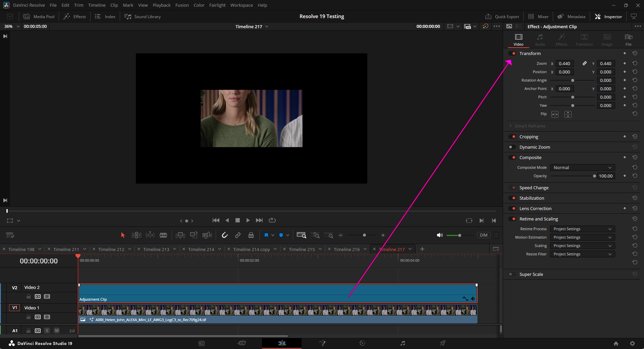This screenshot has height=349, width=644.
Task: Click the Custom Zoom icon
Action: click(328, 235)
